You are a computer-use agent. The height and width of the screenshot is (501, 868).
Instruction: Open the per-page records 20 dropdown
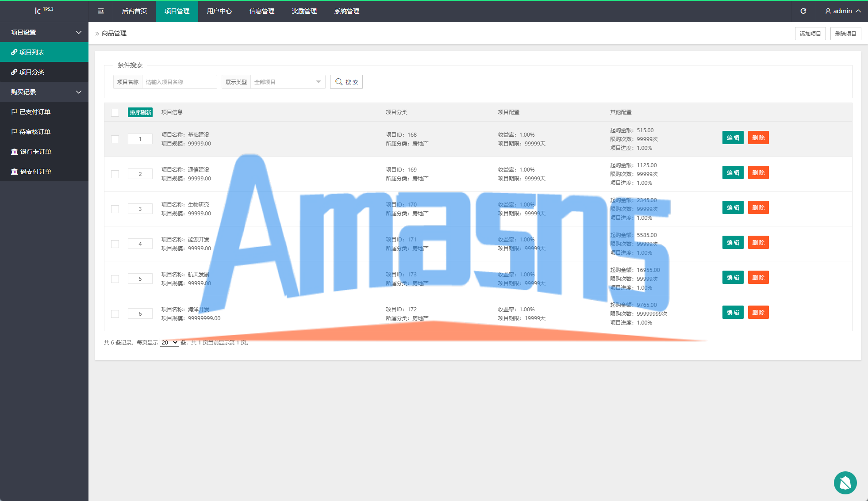coord(169,342)
